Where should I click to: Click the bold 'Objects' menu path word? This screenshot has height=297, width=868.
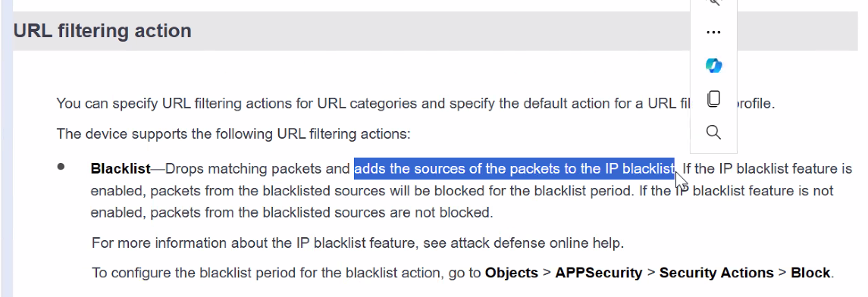click(512, 273)
